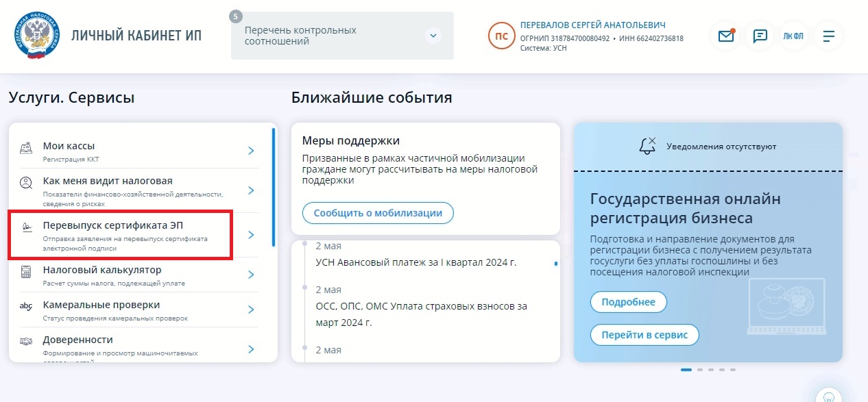Open Камеральные проверки service
The width and height of the screenshot is (868, 402).
tap(138, 310)
